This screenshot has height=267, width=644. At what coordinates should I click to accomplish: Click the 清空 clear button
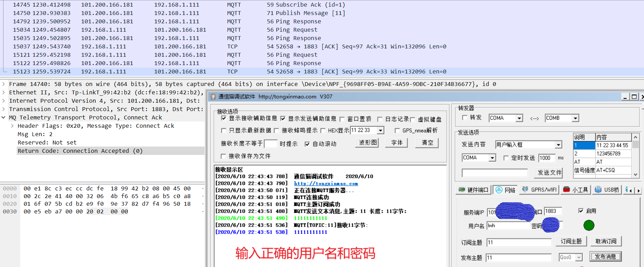[427, 143]
